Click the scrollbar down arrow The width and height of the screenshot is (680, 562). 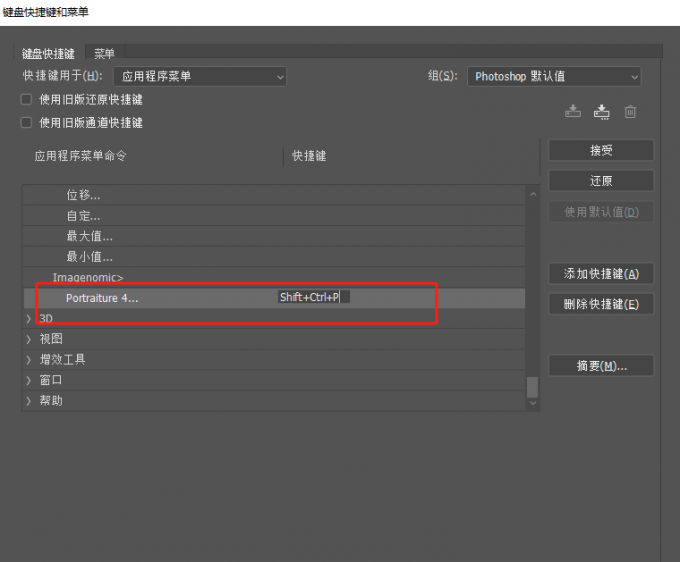coord(533,403)
